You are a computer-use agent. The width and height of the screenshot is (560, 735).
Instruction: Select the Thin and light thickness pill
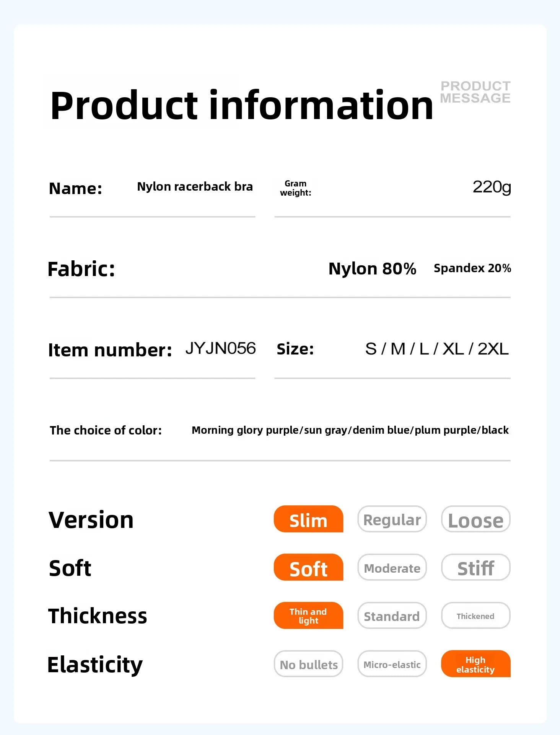(x=308, y=615)
